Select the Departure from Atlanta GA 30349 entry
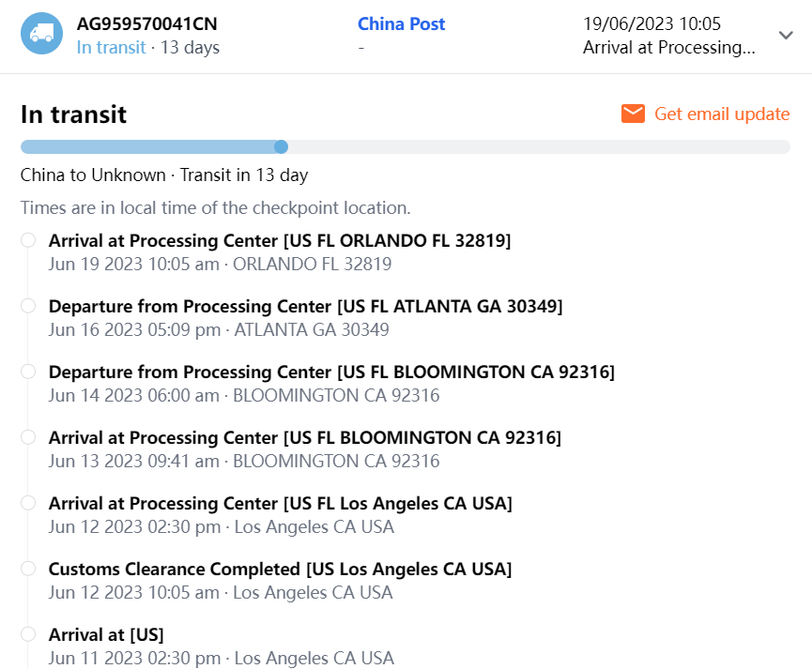812x669 pixels. click(x=305, y=307)
